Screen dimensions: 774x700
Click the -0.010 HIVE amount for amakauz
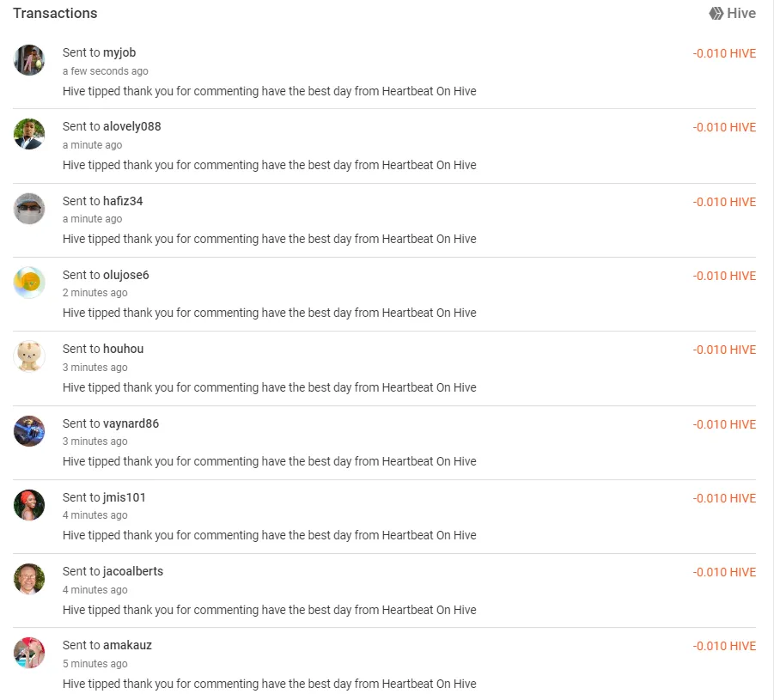(724, 646)
